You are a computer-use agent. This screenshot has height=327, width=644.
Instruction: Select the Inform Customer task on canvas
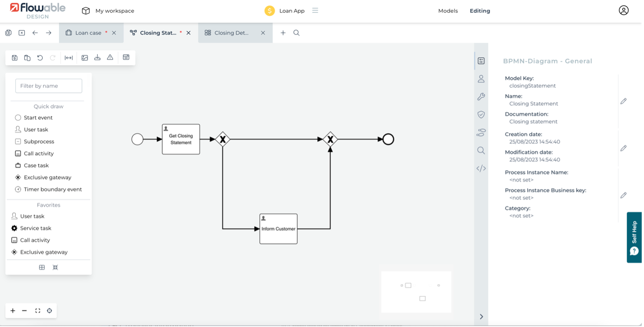pyautogui.click(x=278, y=229)
